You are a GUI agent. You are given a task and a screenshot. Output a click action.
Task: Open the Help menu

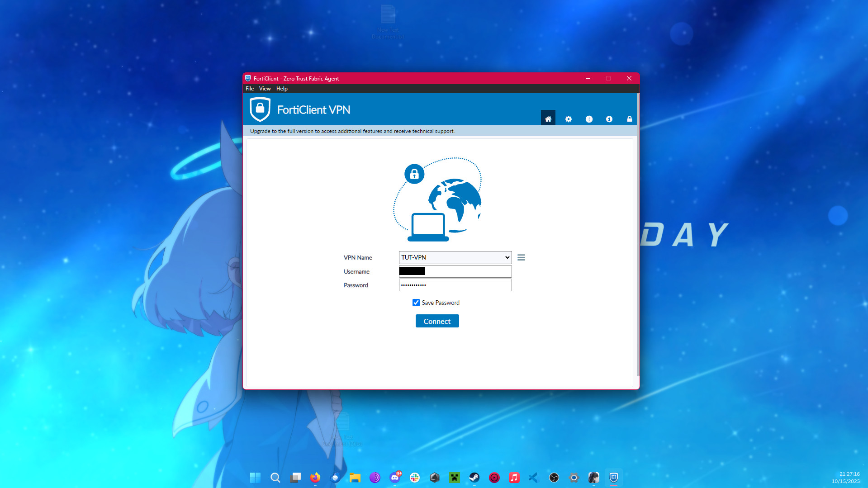coord(282,89)
